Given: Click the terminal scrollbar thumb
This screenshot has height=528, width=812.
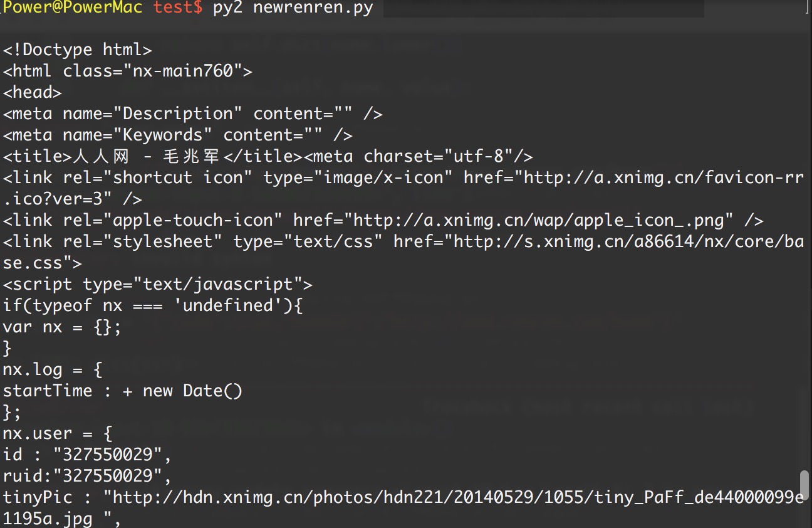Looking at the screenshot, I should (x=804, y=484).
